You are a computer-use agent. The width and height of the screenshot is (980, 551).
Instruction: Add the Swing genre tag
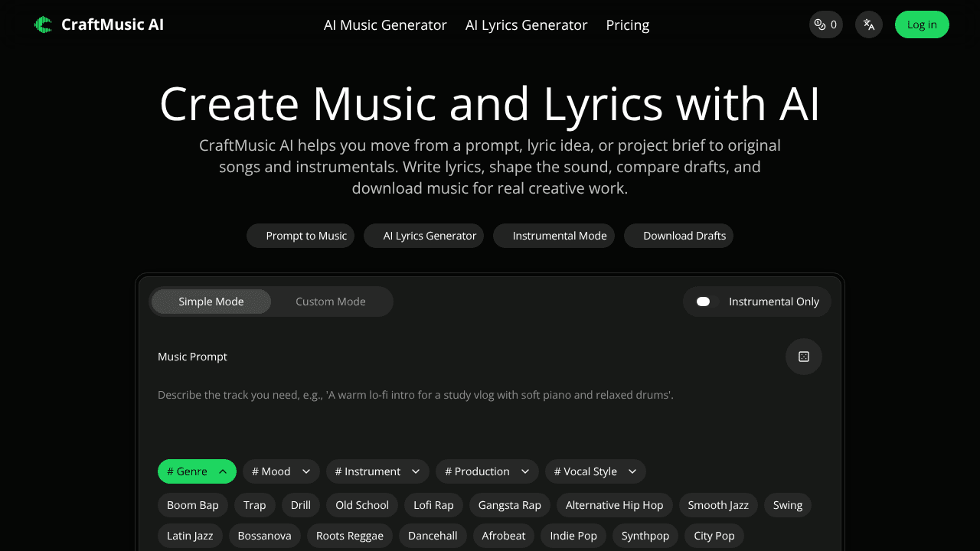coord(788,505)
